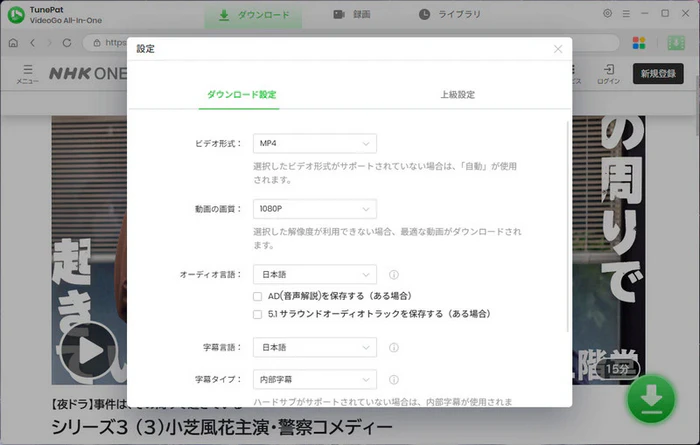Open the ダウンロード tab
Image resolution: width=700 pixels, height=445 pixels.
(253, 15)
